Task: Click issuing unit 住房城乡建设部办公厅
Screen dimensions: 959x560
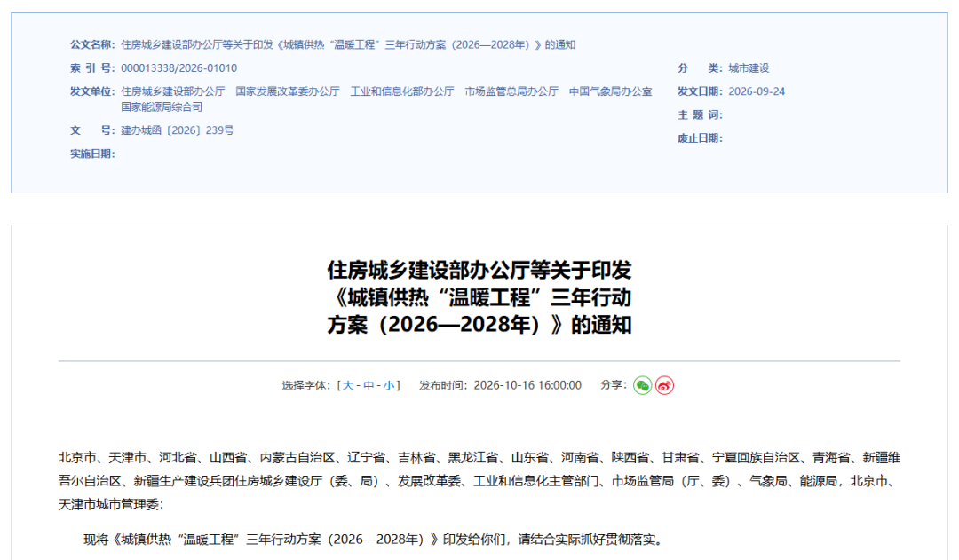Action: [173, 91]
